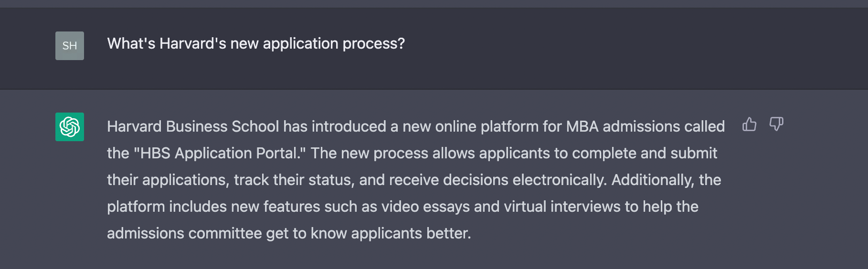
Task: Click the words "admissions committee" in the last line
Action: 184,233
